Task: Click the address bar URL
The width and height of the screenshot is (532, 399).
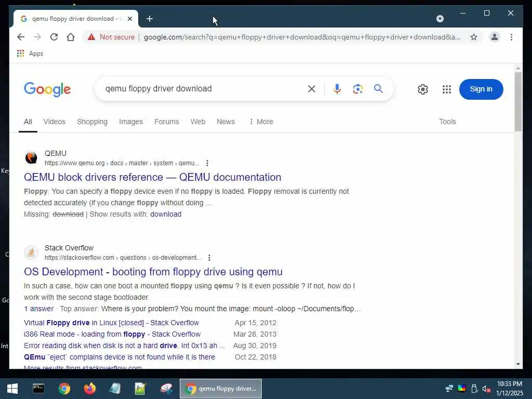Action: [302, 37]
